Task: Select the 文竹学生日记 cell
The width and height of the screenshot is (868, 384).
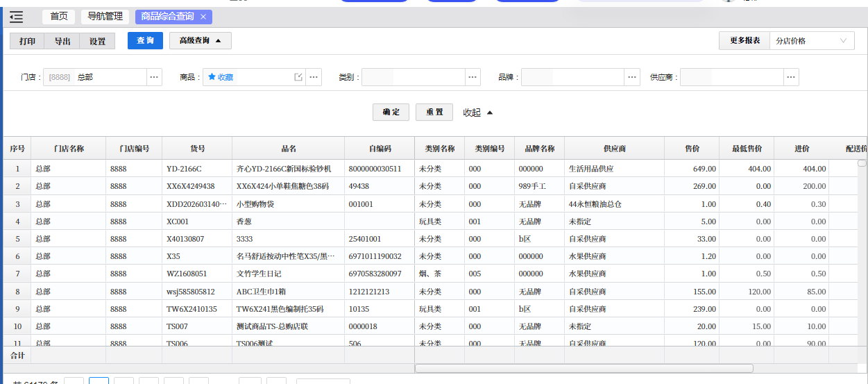Action: coord(289,274)
